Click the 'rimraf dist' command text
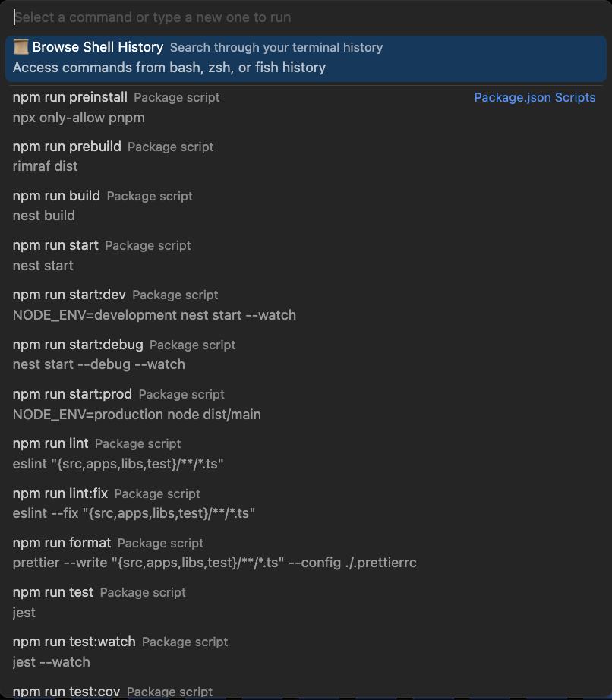The height and width of the screenshot is (700, 612). coord(46,166)
